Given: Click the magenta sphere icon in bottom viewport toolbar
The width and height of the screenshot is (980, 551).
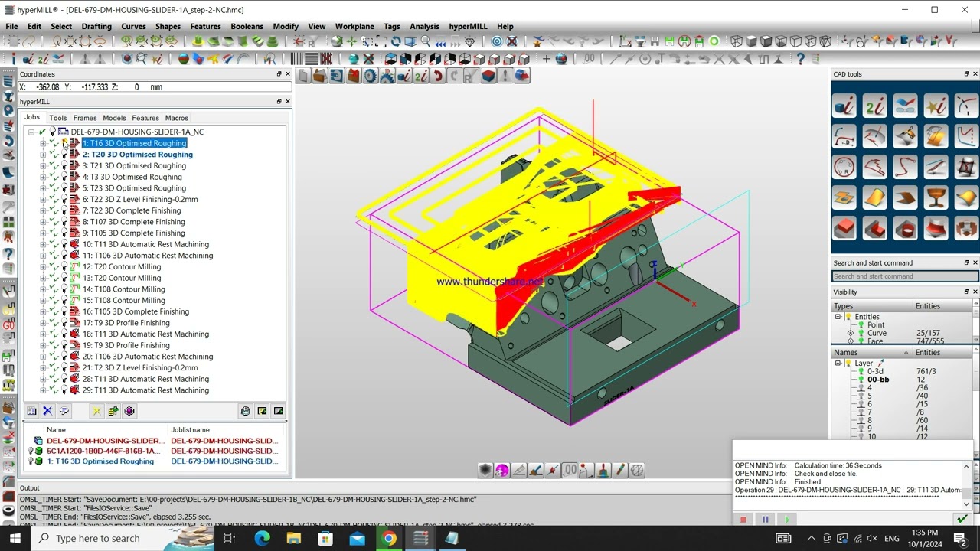Looking at the screenshot, I should click(x=502, y=470).
